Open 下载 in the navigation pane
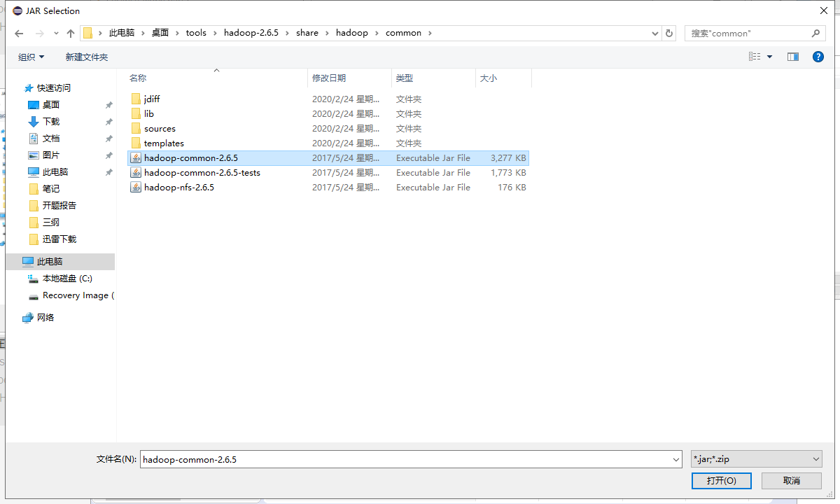 coord(51,121)
